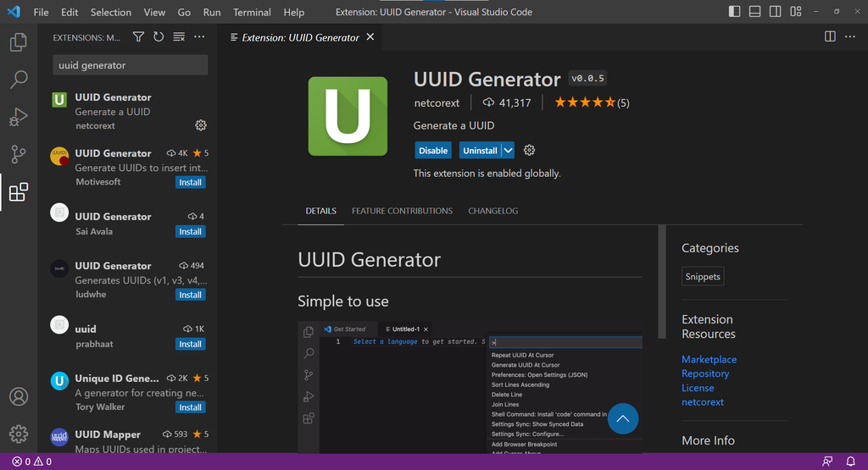Install Motivesoft UUID Generator

click(x=191, y=182)
